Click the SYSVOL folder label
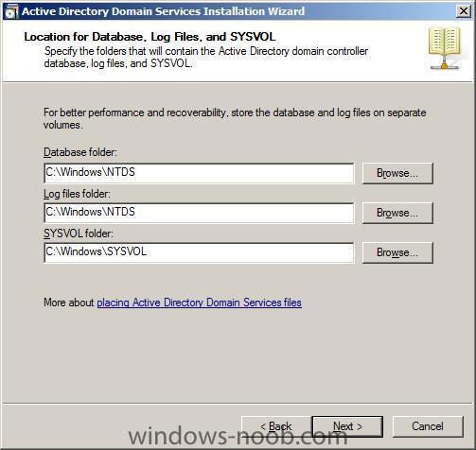This screenshot has width=476, height=450. [79, 234]
